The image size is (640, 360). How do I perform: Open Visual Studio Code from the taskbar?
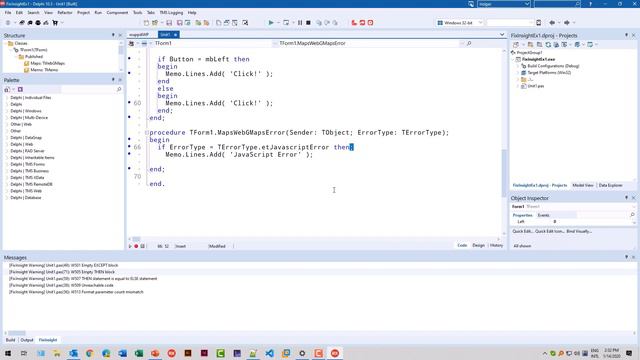coord(269,353)
